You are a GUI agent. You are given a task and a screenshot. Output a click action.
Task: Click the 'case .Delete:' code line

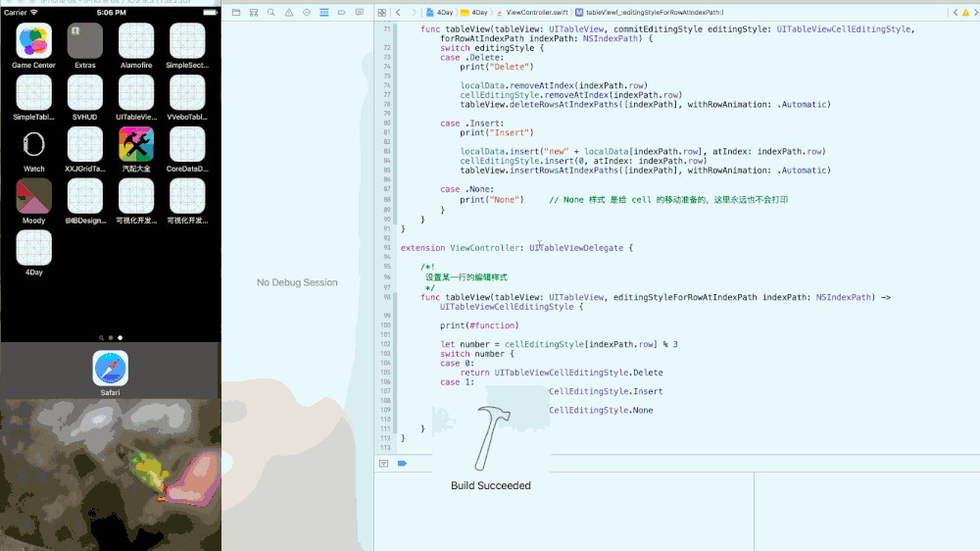tap(472, 58)
